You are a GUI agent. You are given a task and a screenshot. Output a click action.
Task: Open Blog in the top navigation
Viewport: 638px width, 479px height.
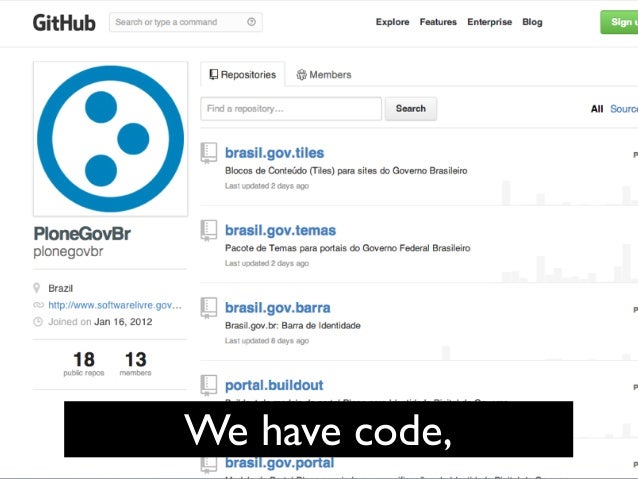tap(532, 22)
